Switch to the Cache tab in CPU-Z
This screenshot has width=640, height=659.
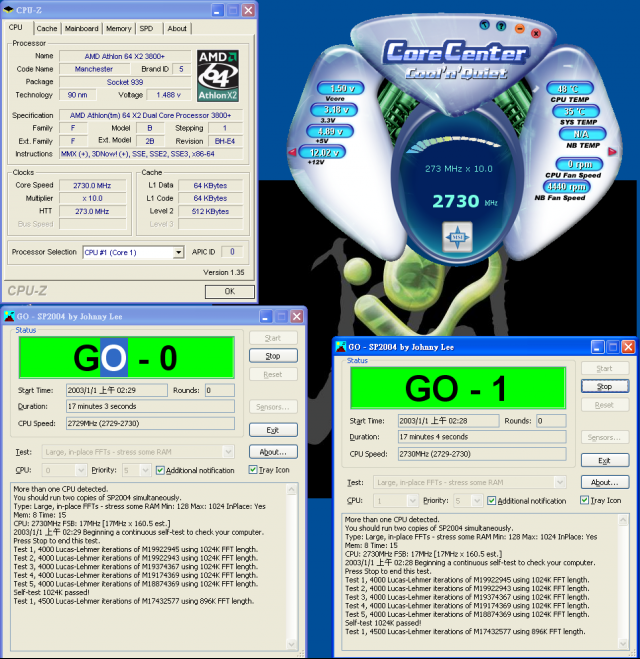click(x=47, y=29)
